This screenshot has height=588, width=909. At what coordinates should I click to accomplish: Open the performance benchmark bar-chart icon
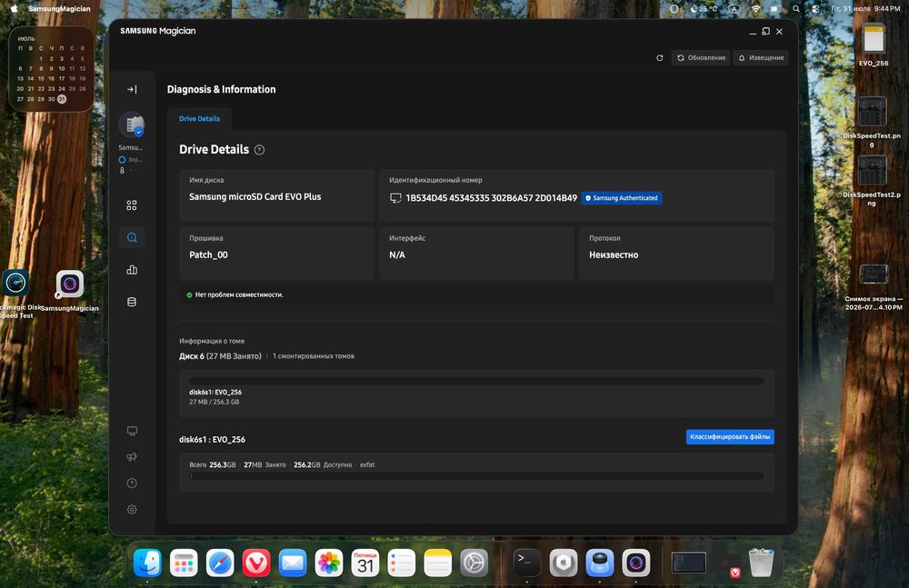(x=132, y=270)
